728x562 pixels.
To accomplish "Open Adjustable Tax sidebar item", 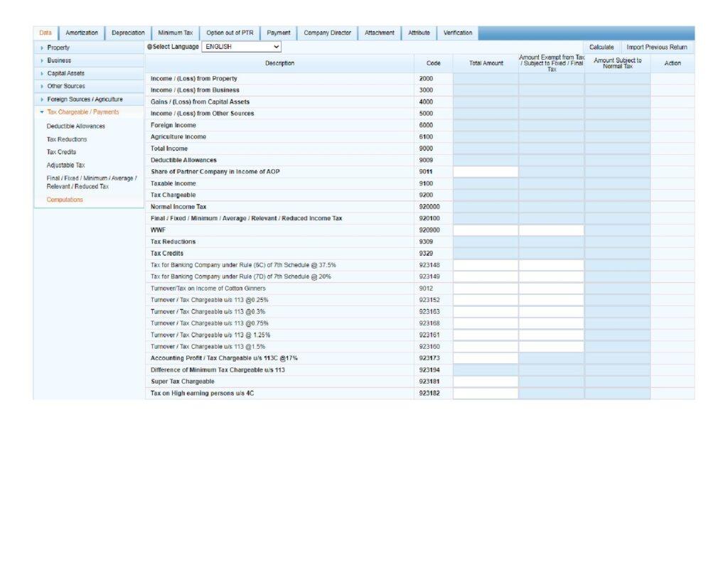I will coord(65,165).
